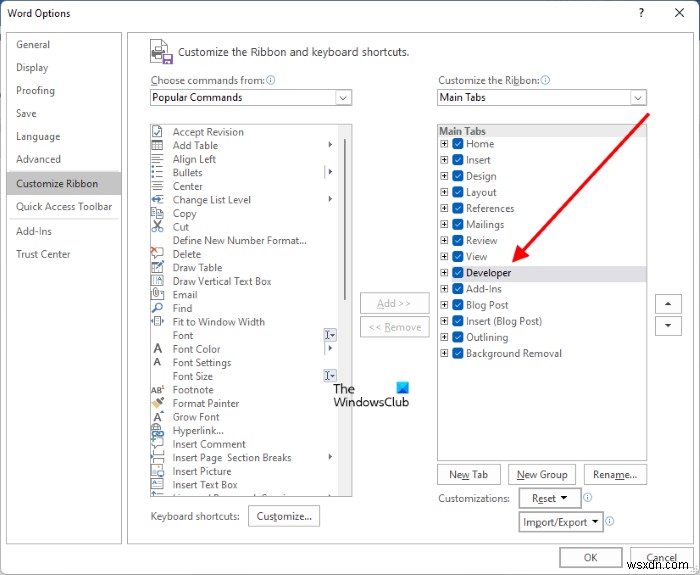Click the Draw Table icon

pos(157,267)
